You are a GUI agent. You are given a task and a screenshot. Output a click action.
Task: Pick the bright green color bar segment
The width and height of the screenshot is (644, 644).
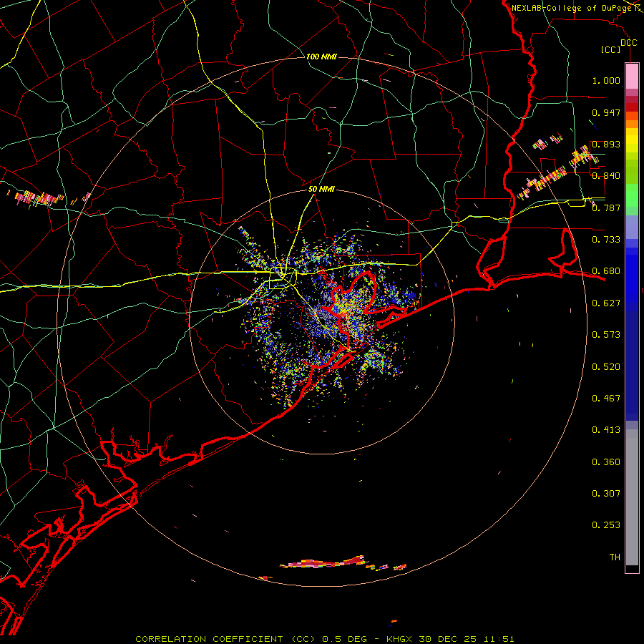(632, 195)
